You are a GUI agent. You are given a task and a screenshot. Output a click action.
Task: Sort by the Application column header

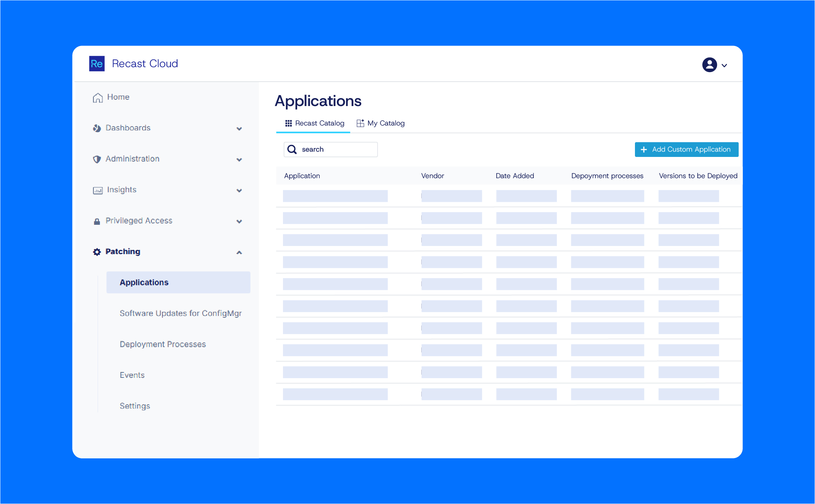302,176
